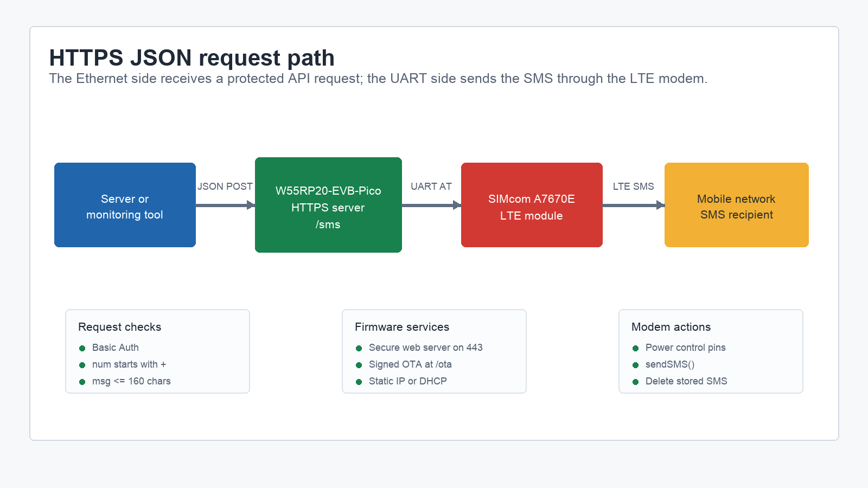Click the Basic Auth list item

116,348
